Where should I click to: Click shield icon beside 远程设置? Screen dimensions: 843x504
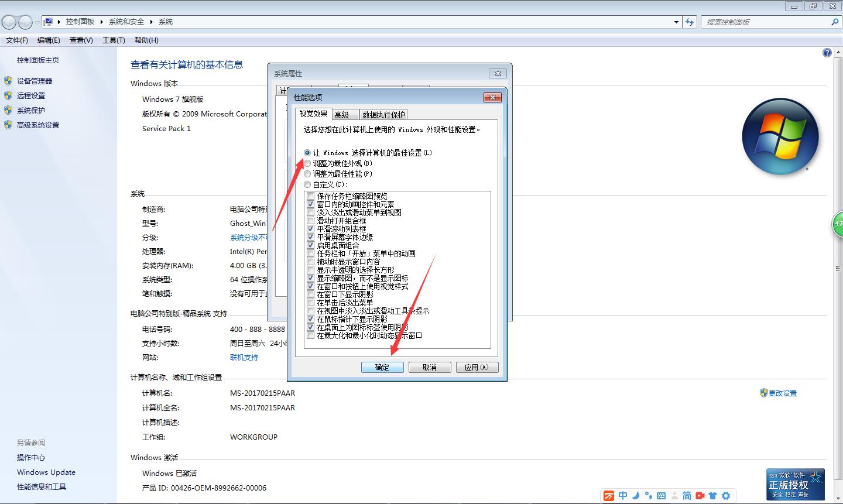(x=8, y=95)
